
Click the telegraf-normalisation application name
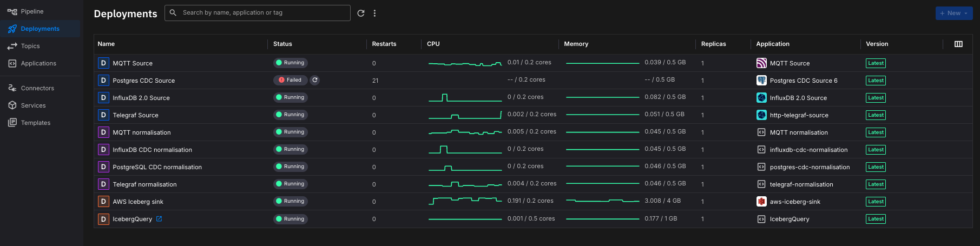[x=801, y=184]
